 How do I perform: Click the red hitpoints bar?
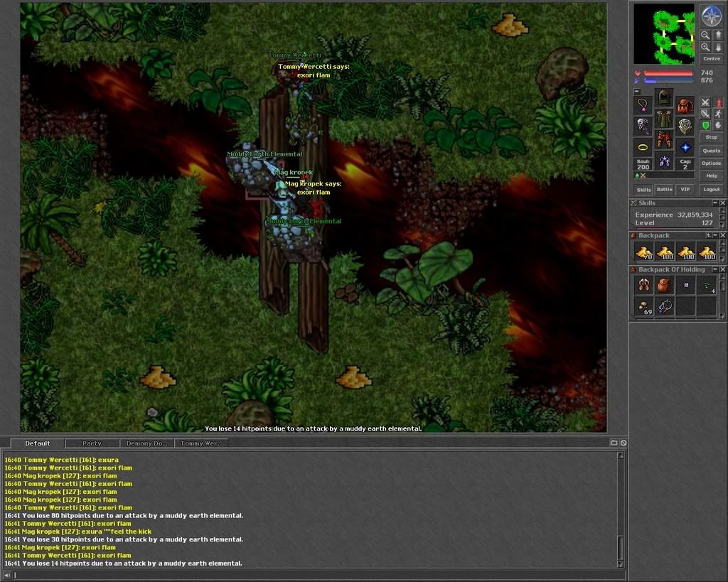coord(668,73)
